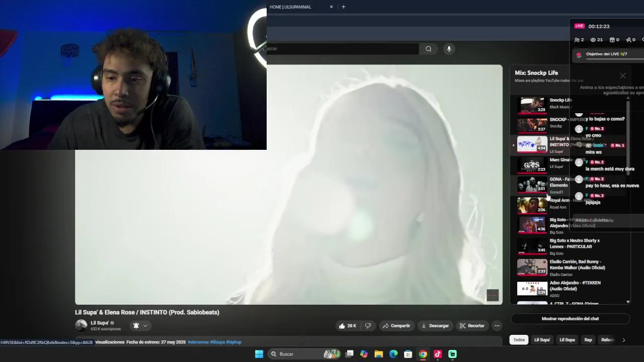Play Marc Ginale GRIS thumbnail 2:23
Viewport: 644px width, 362px height.
pyautogui.click(x=532, y=164)
